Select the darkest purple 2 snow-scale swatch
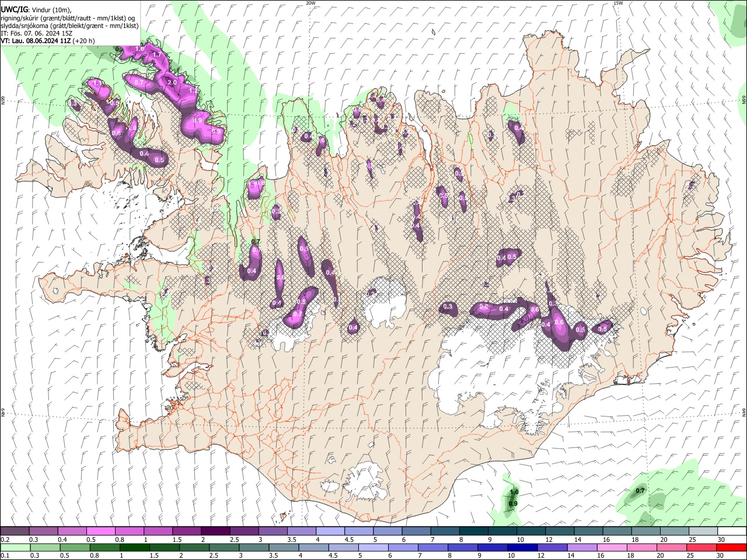 [x=215, y=531]
